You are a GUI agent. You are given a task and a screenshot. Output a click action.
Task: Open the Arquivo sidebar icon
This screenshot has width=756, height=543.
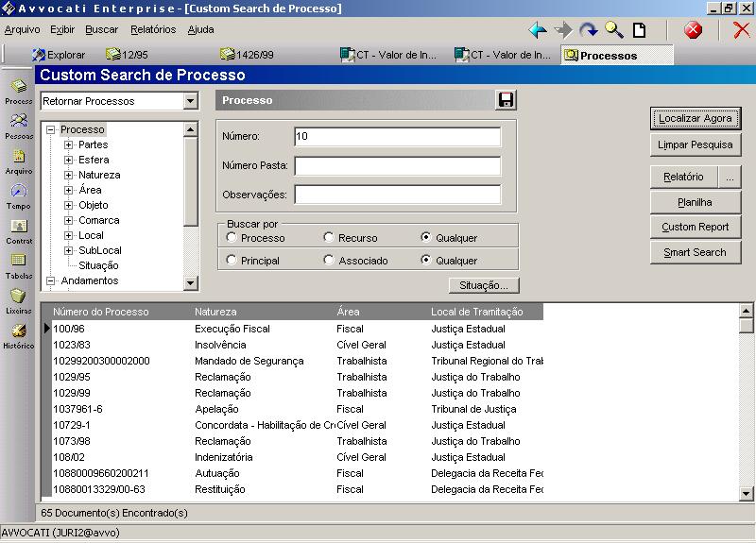pos(19,161)
